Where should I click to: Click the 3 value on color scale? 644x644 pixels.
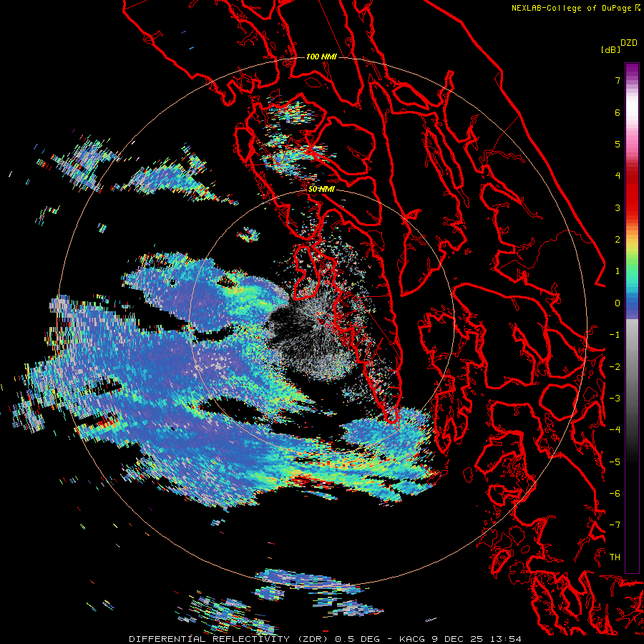(x=618, y=208)
